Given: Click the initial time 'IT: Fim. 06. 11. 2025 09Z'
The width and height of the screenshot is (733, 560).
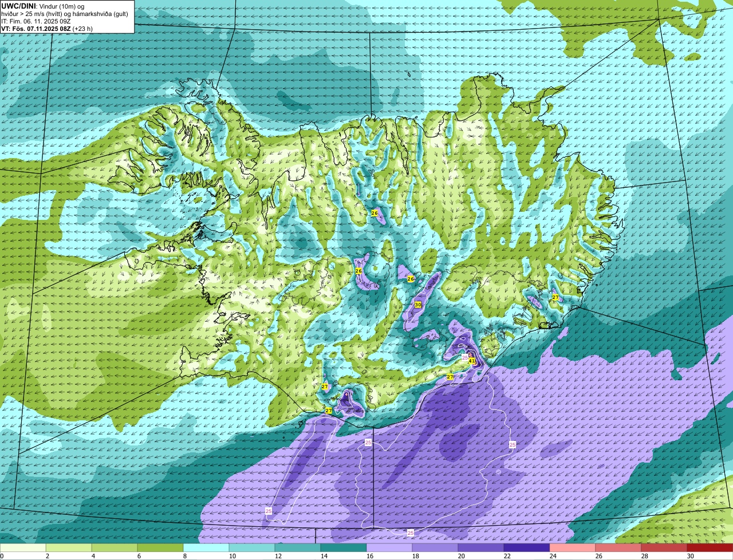Looking at the screenshot, I should 36,21.
